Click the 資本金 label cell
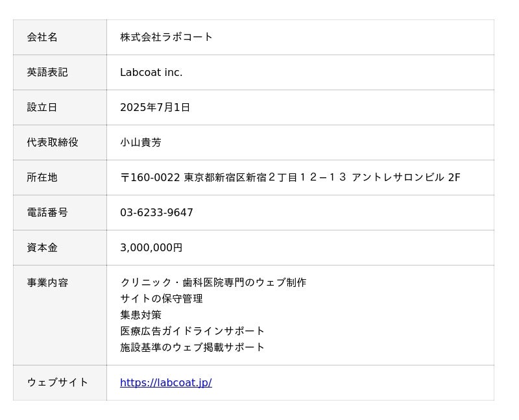 pyautogui.click(x=60, y=248)
